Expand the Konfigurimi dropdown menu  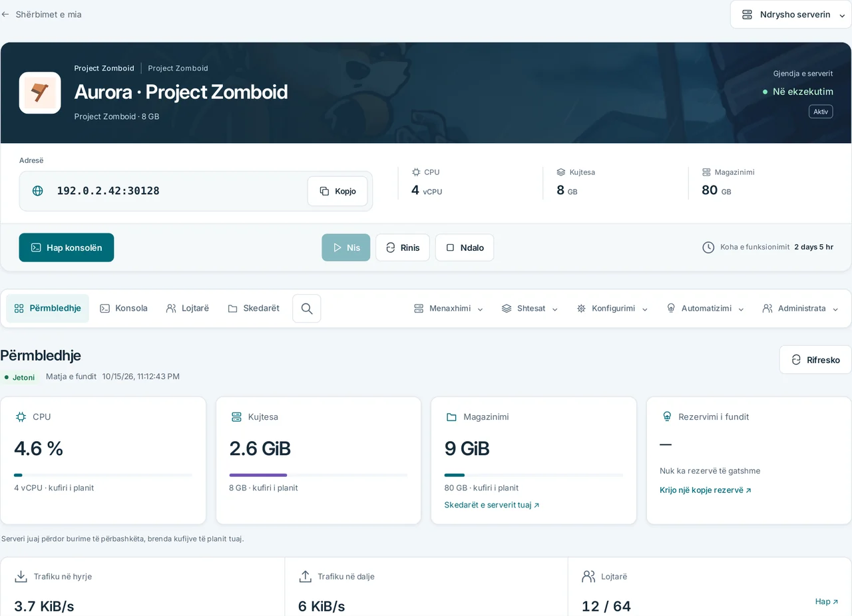point(612,309)
